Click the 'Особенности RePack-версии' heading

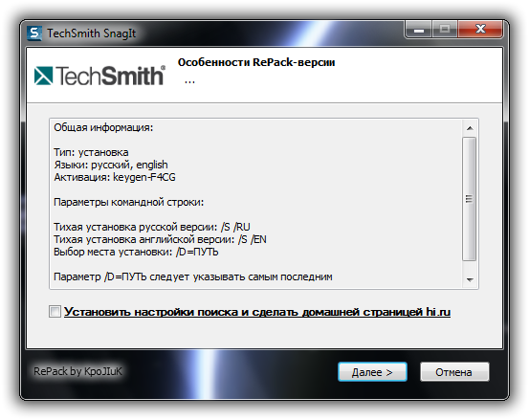click(x=256, y=62)
